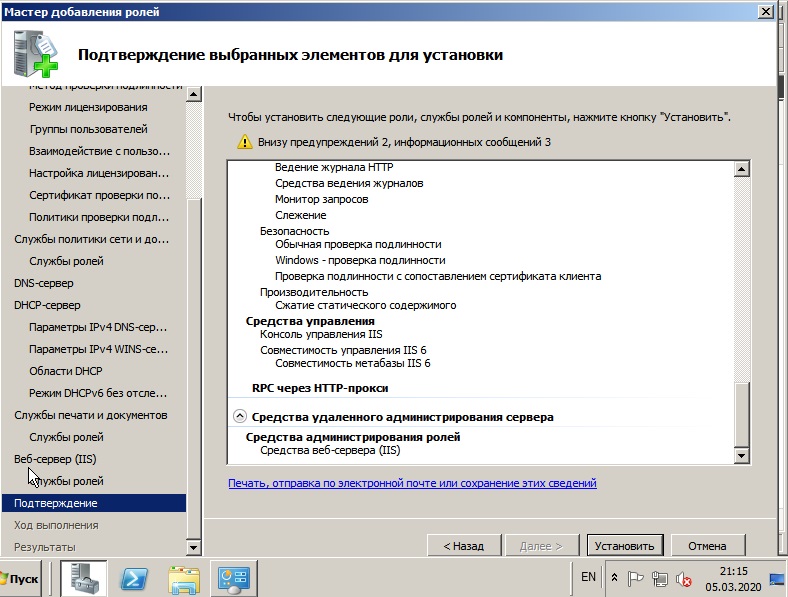Select DNS-сервер step

(44, 283)
